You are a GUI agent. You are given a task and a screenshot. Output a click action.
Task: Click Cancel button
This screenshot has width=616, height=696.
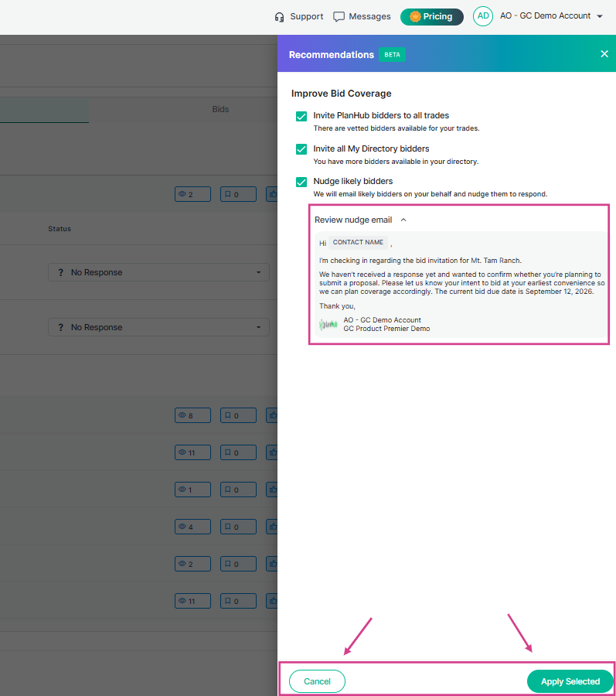coord(317,681)
